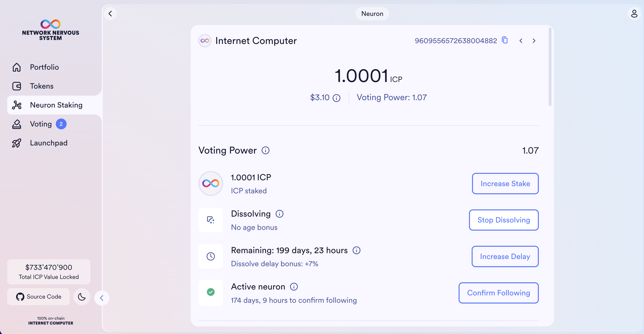Click the back arrow in header
This screenshot has height=334, width=644.
[110, 14]
